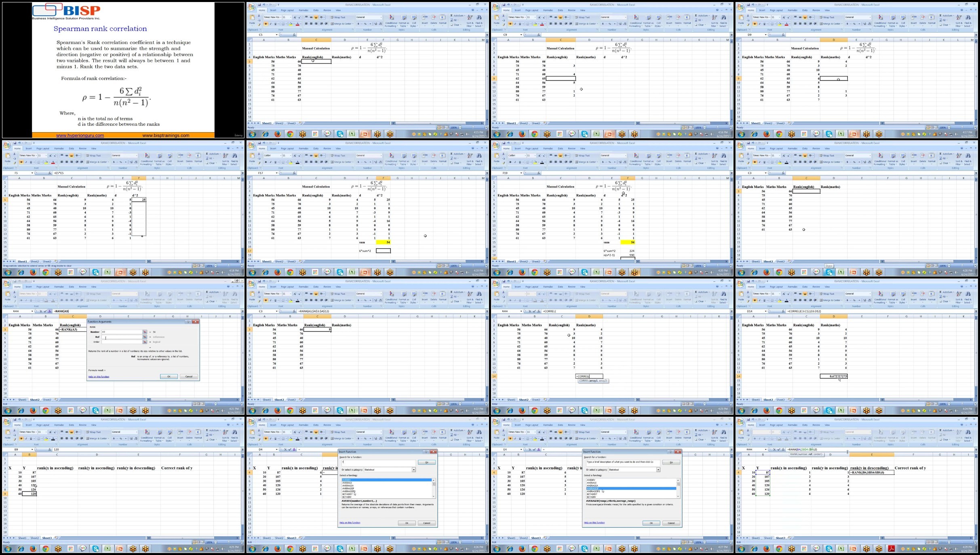This screenshot has height=555, width=980.
Task: Click range selector icon beside Ref field
Action: click(x=144, y=337)
